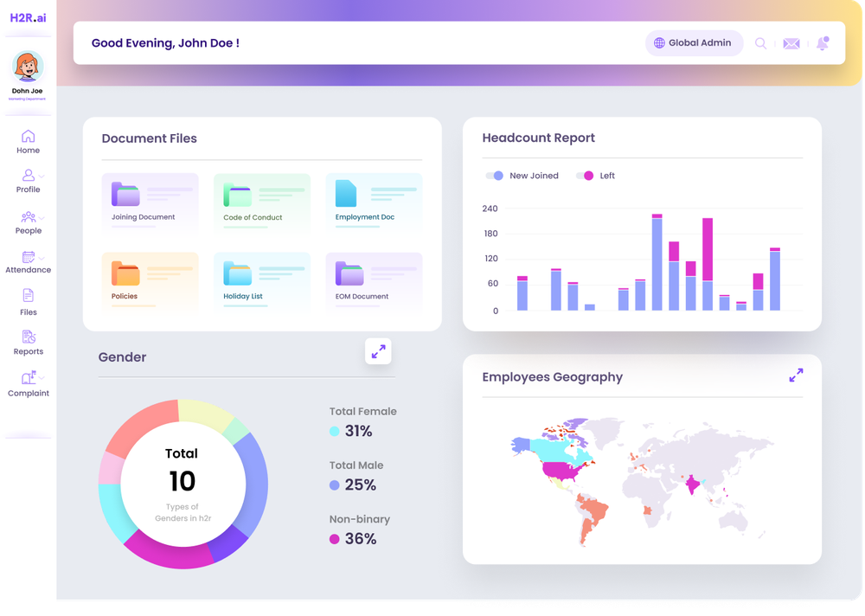The height and width of the screenshot is (616, 865).
Task: Open the Reports icon in sidebar
Action: [28, 339]
